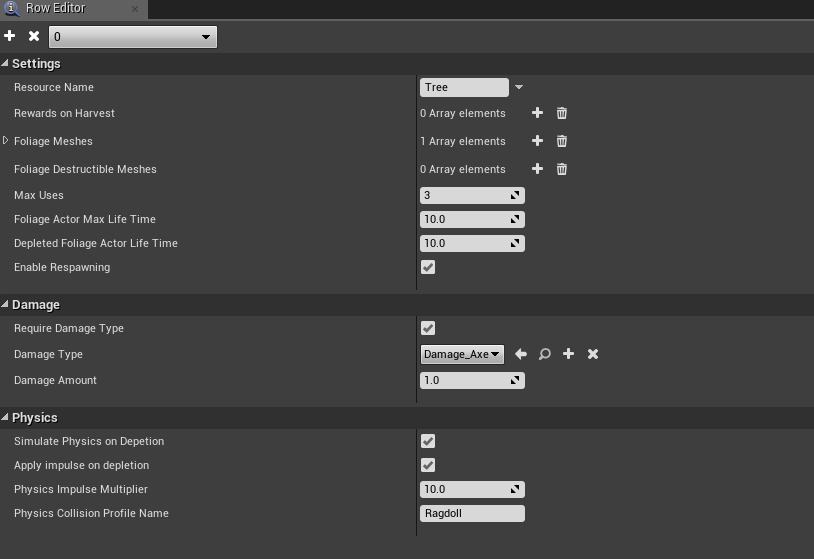The image size is (814, 559).
Task: Remove current row with X icon
Action: (34, 36)
